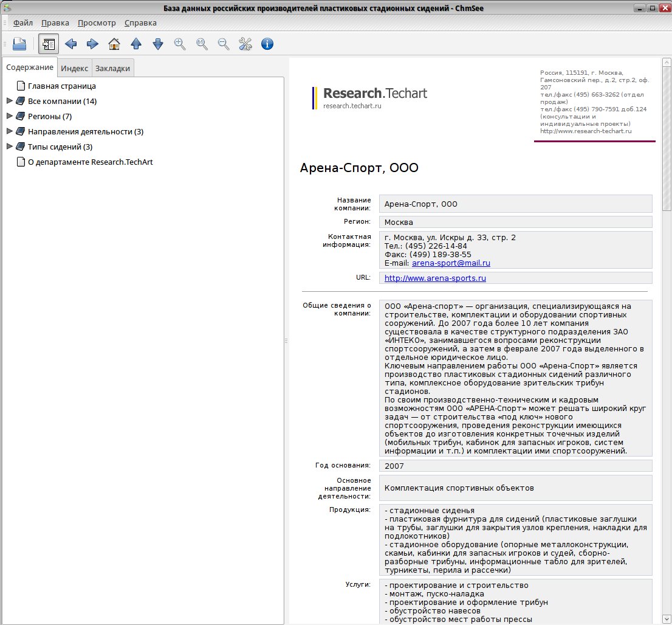The height and width of the screenshot is (625, 672).
Task: Click the Zoom in magnifier icon
Action: (x=180, y=44)
